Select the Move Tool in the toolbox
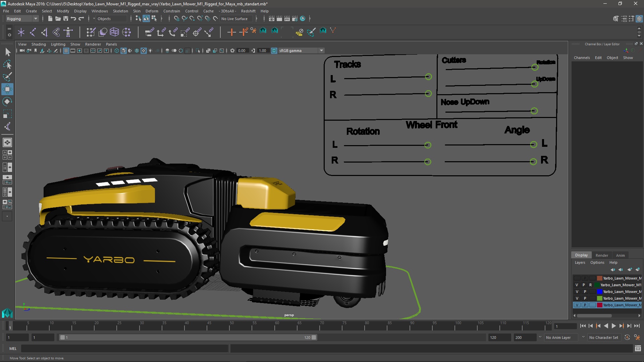 click(x=7, y=89)
